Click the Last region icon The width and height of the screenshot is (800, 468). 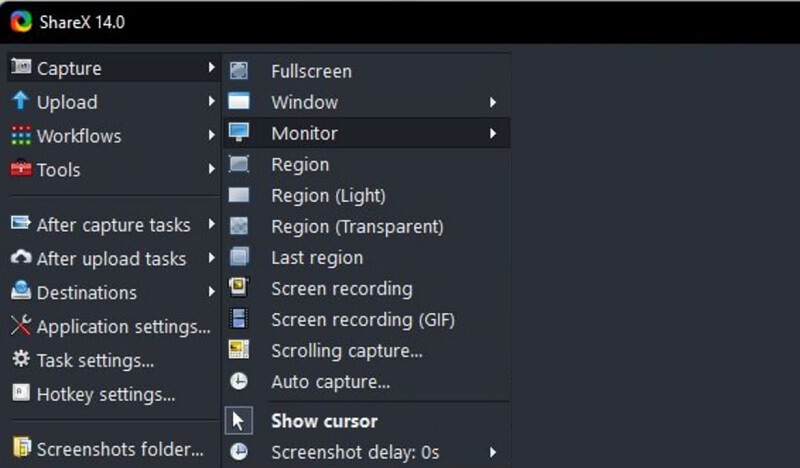tap(239, 257)
